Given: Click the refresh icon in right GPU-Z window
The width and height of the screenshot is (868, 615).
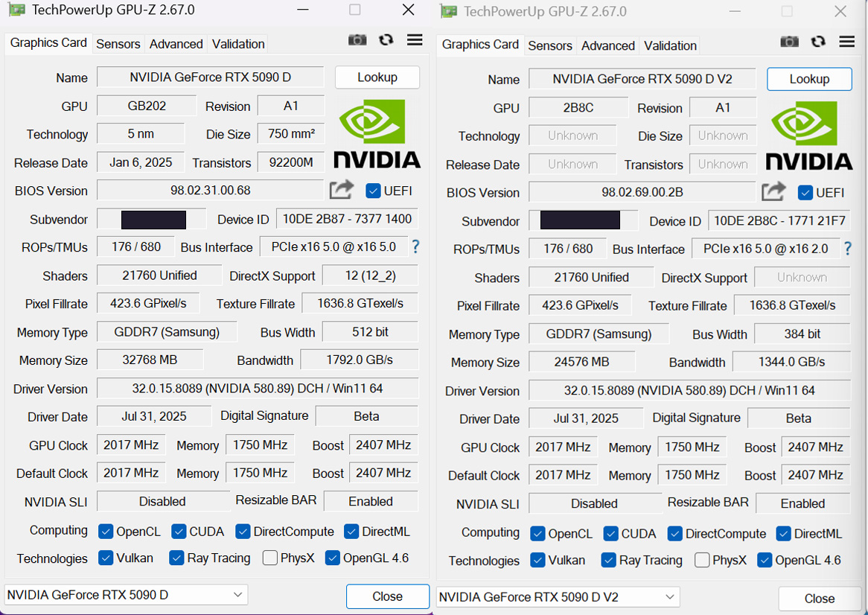Looking at the screenshot, I should (x=818, y=42).
